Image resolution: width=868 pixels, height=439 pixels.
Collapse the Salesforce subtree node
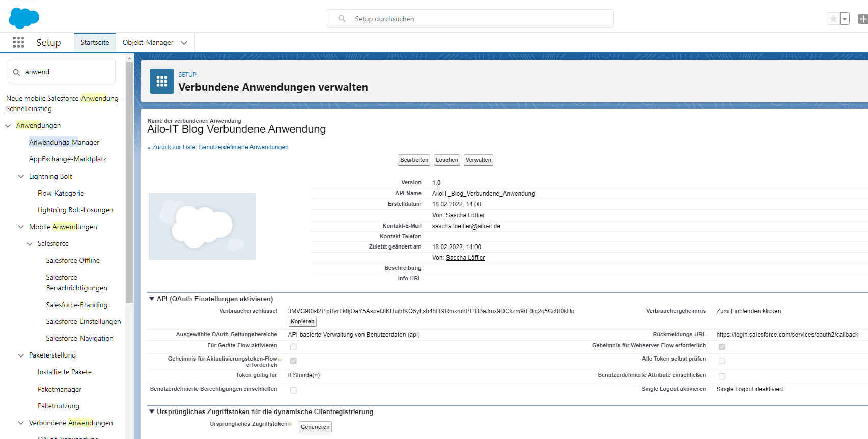click(30, 244)
